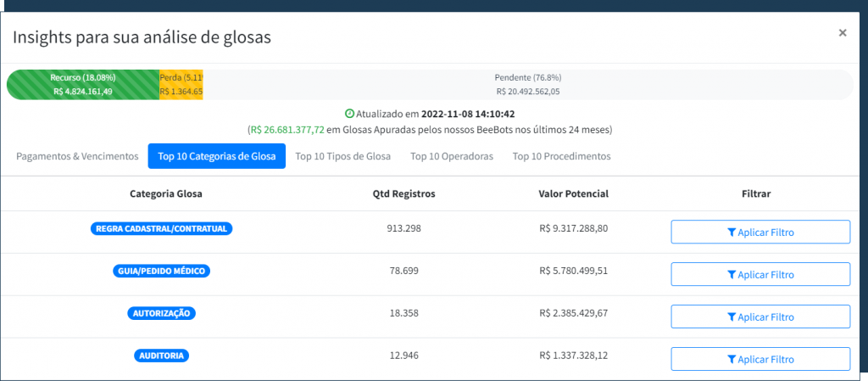Click the funnel icon in the REGRA CADASTRAL/CONTRATUAL row
This screenshot has height=381, width=868.
(x=732, y=233)
